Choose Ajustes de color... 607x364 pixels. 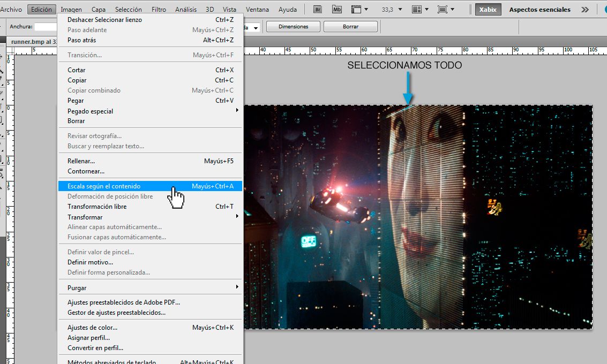(x=150, y=328)
